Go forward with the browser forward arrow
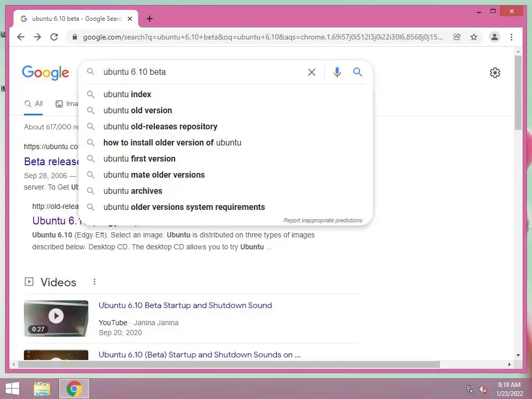532x399 pixels. (37, 37)
